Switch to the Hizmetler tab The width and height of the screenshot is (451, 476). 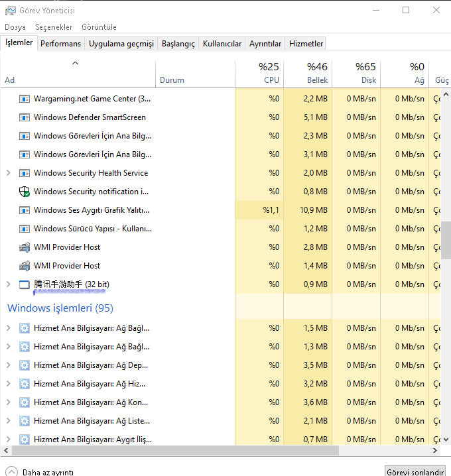pyautogui.click(x=306, y=44)
